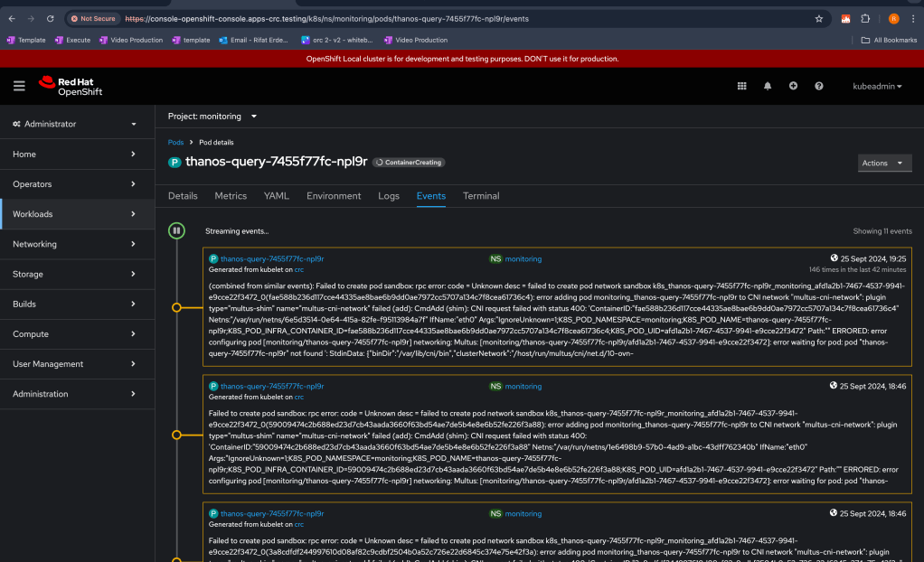Switch to the Environment tab

coord(334,196)
